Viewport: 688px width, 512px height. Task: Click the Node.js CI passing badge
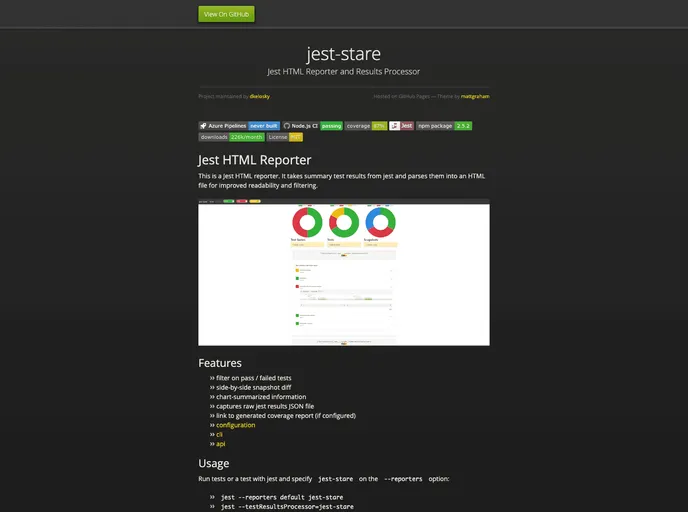[x=312, y=126]
